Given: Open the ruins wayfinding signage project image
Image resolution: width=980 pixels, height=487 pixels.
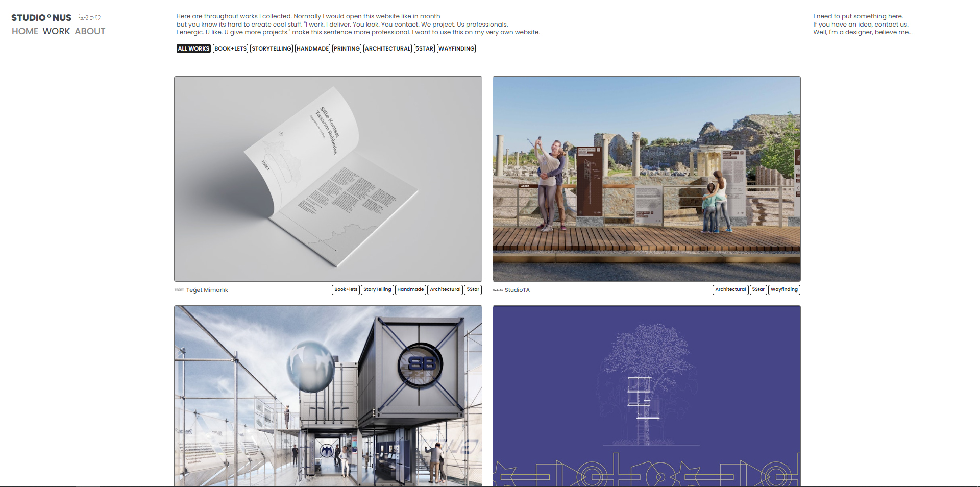Looking at the screenshot, I should [x=646, y=179].
